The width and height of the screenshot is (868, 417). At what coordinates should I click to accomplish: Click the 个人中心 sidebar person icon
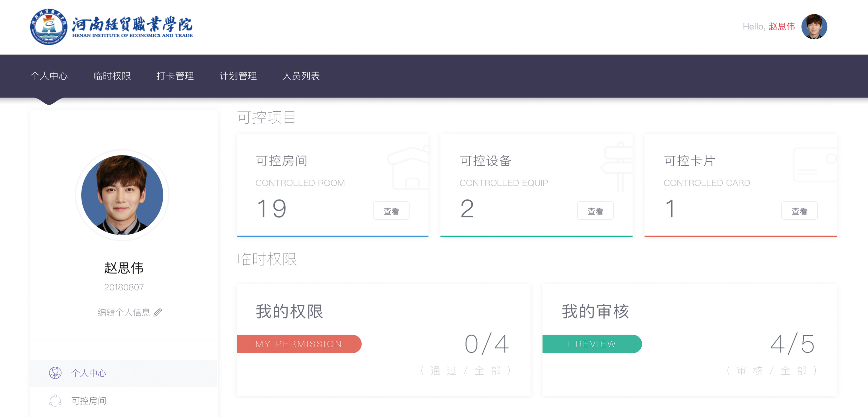55,373
